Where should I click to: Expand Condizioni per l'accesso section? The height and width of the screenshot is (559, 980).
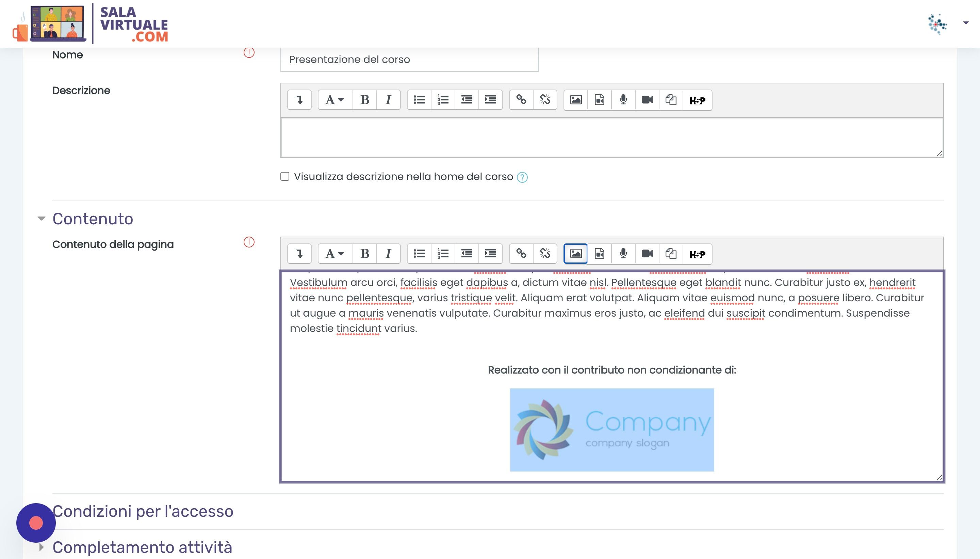coord(143,511)
